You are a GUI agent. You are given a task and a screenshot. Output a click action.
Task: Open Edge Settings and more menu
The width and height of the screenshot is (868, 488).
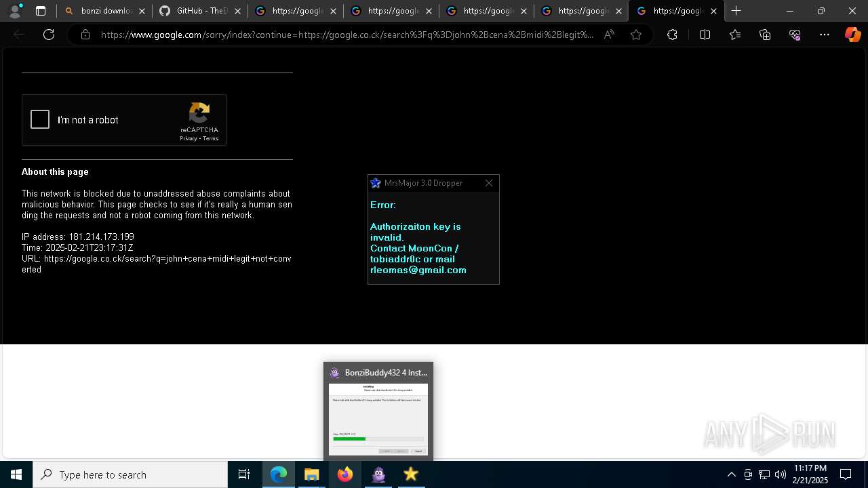(825, 35)
